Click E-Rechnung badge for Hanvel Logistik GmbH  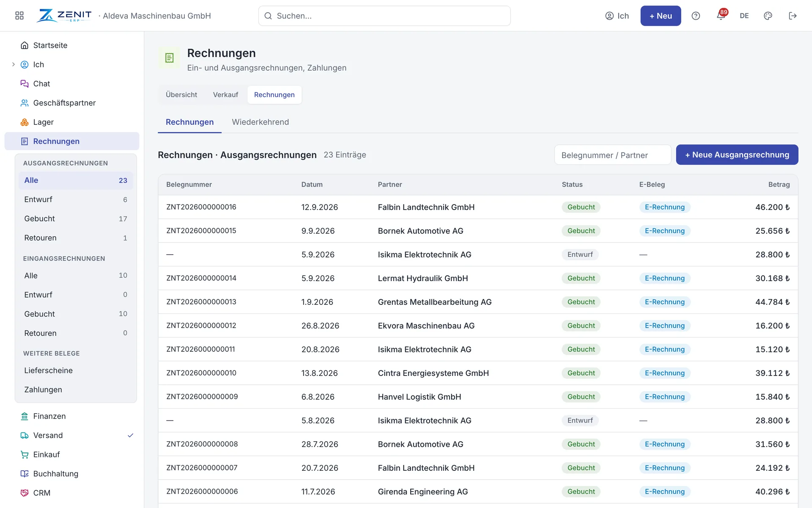[664, 397]
